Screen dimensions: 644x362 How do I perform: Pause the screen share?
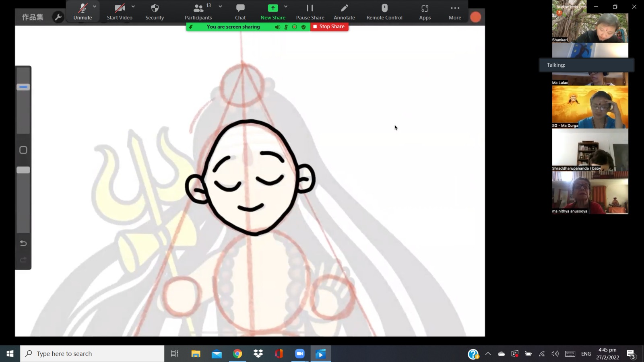(310, 12)
